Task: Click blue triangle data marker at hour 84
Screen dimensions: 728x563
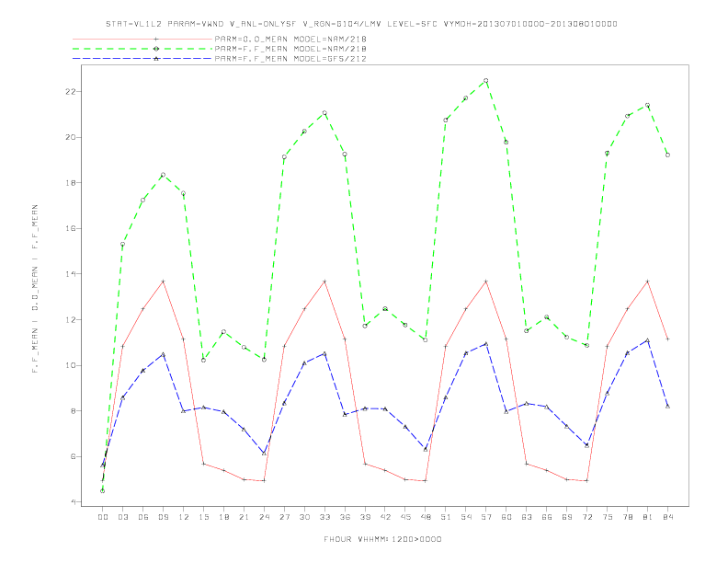Action: 667,407
